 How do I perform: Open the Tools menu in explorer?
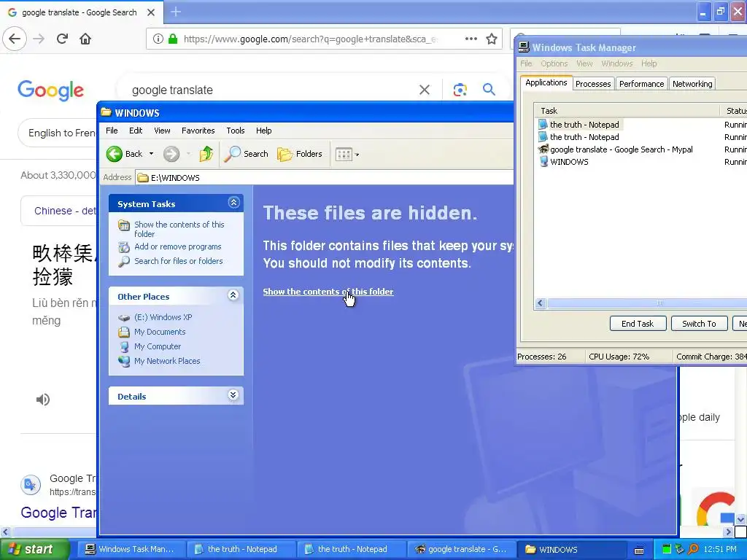tap(236, 131)
